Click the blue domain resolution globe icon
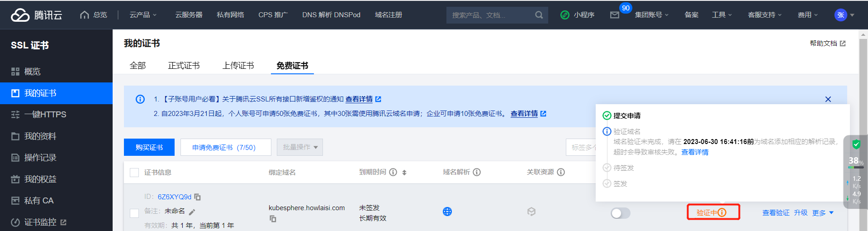868x231 pixels. click(x=447, y=212)
